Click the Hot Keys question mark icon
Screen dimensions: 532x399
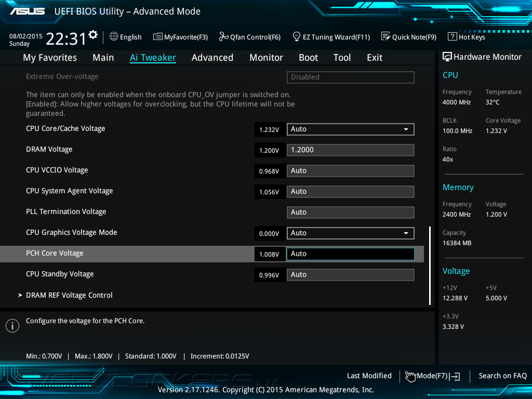[x=452, y=37]
